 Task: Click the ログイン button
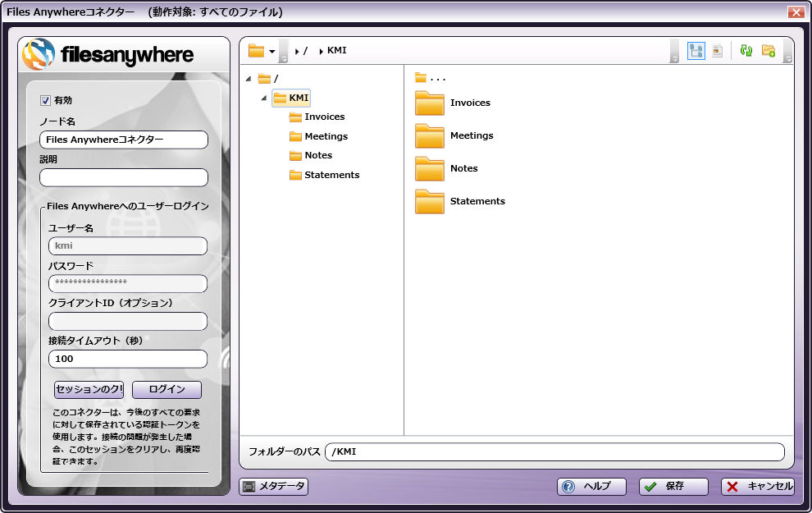tap(167, 390)
